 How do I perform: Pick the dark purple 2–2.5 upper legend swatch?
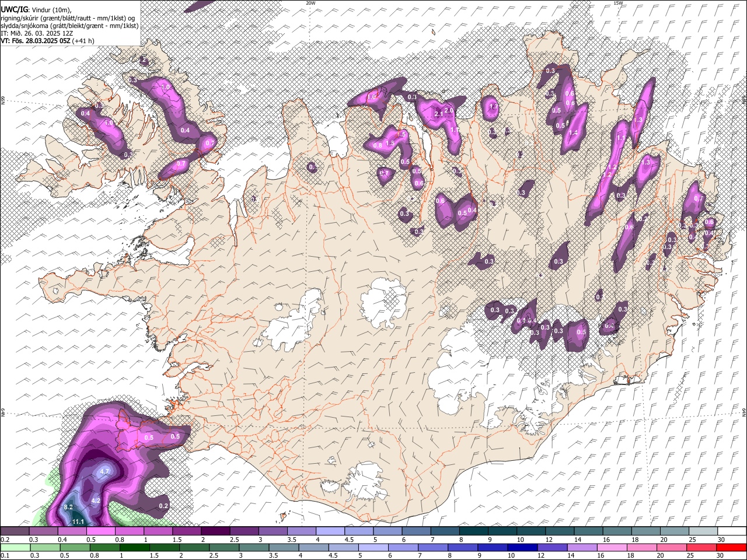[x=216, y=531]
